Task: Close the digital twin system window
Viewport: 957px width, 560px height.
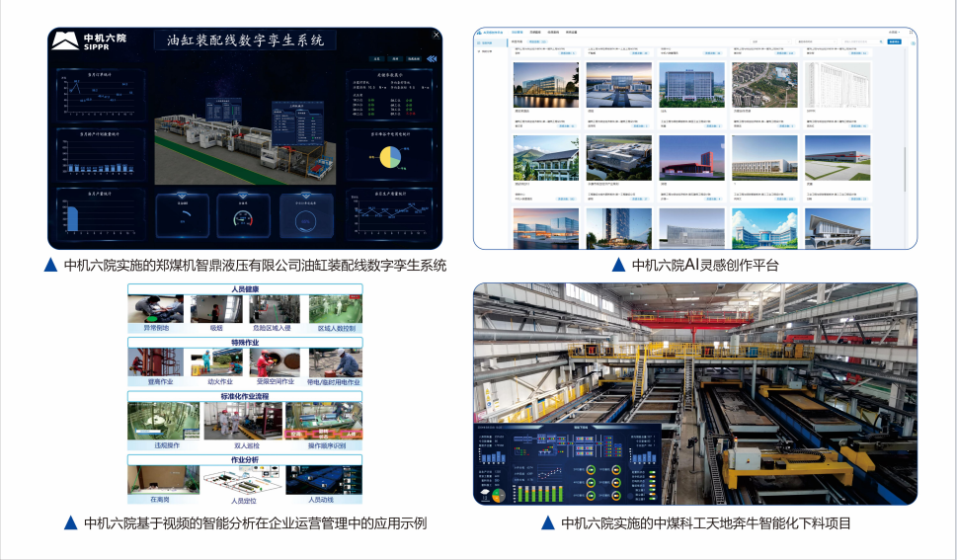Action: pyautogui.click(x=436, y=35)
